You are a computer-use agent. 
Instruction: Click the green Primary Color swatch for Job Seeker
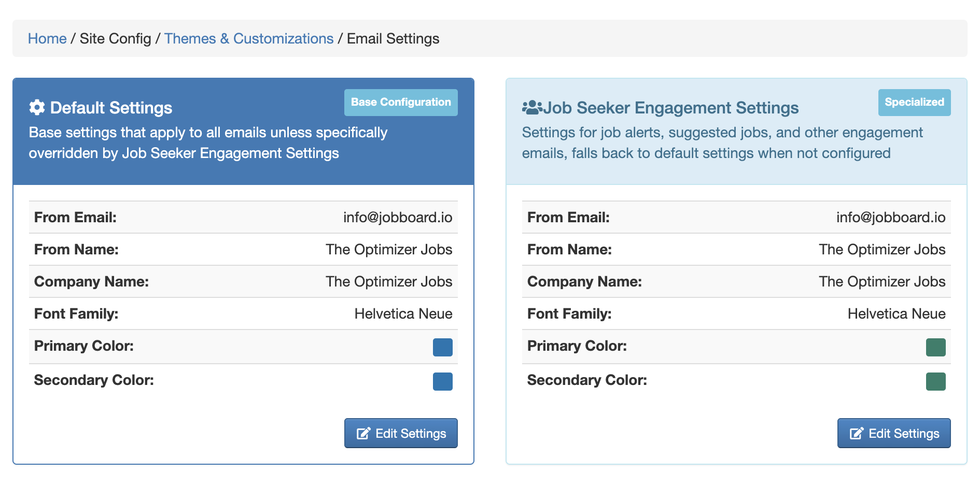coord(935,347)
